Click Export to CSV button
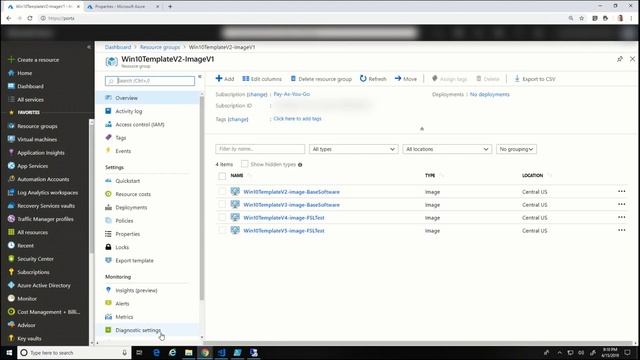 point(535,79)
